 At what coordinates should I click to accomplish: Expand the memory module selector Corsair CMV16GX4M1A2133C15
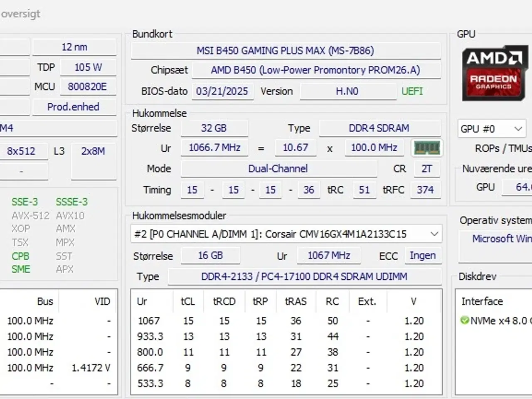[x=286, y=234]
